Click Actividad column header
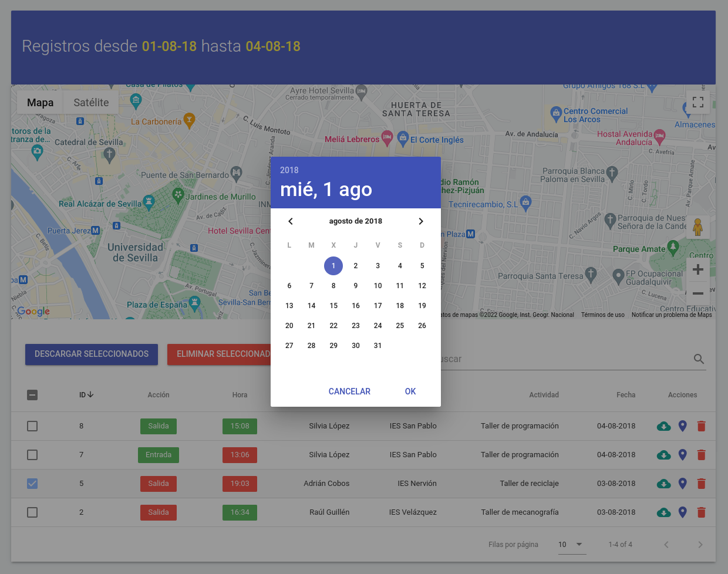 tap(544, 395)
